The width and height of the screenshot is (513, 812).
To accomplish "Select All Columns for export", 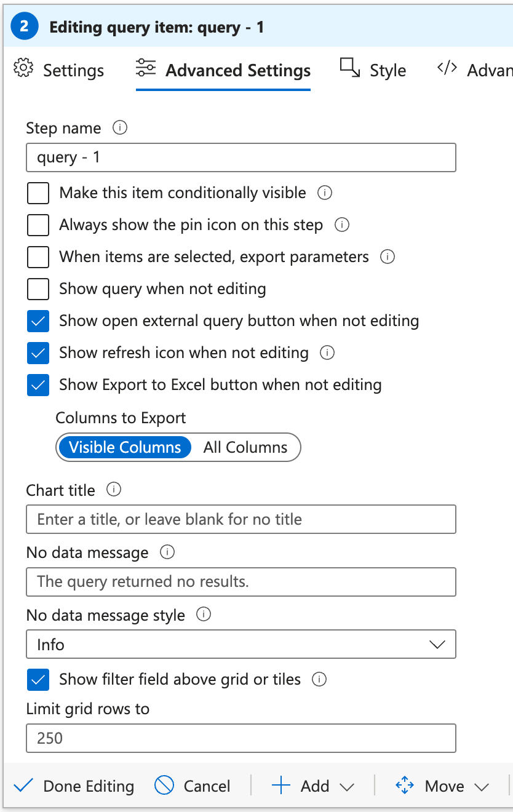I will (x=245, y=447).
